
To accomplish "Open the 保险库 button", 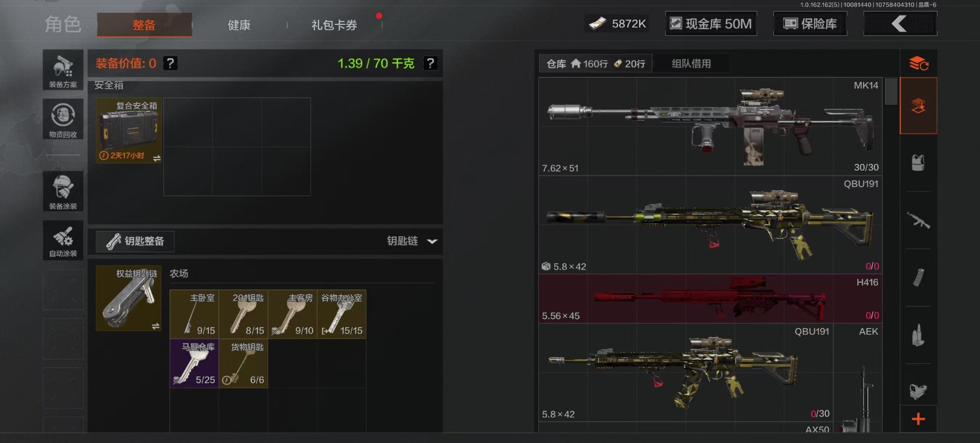I will click(x=810, y=24).
